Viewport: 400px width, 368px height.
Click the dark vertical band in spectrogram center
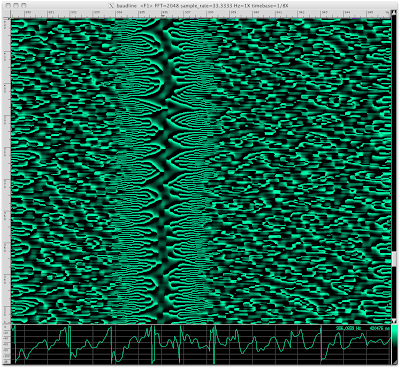(x=163, y=171)
